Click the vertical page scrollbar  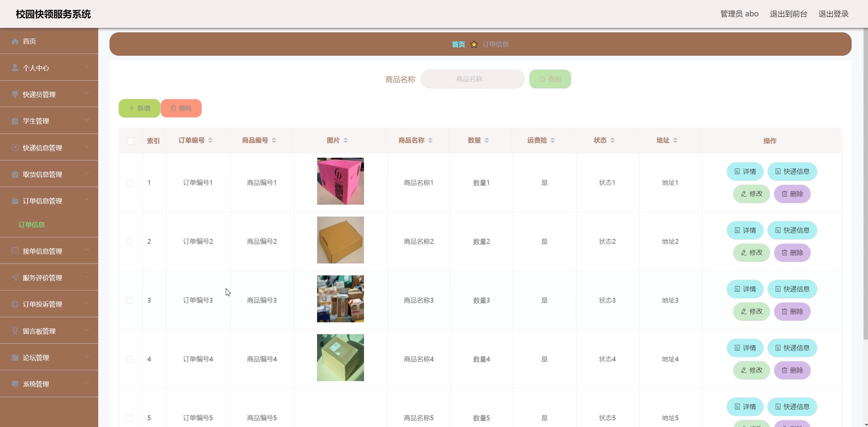pyautogui.click(x=865, y=184)
